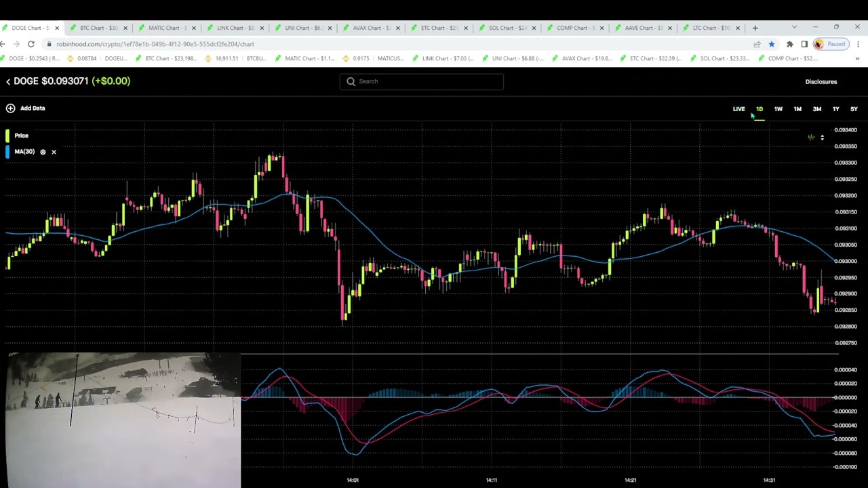Viewport: 868px width, 488px height.
Task: Click the share page icon
Action: pyautogui.click(x=757, y=44)
